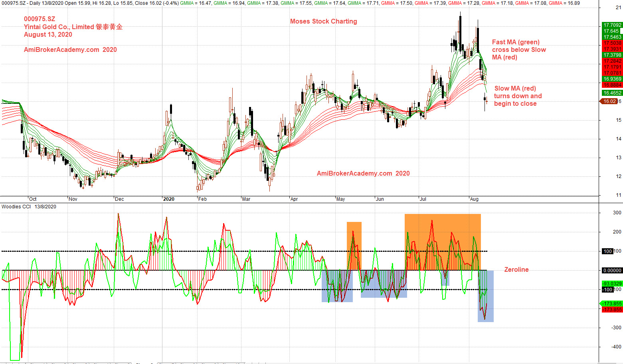Click the 300 CCI axis tick
623x364 pixels.
tap(617, 213)
